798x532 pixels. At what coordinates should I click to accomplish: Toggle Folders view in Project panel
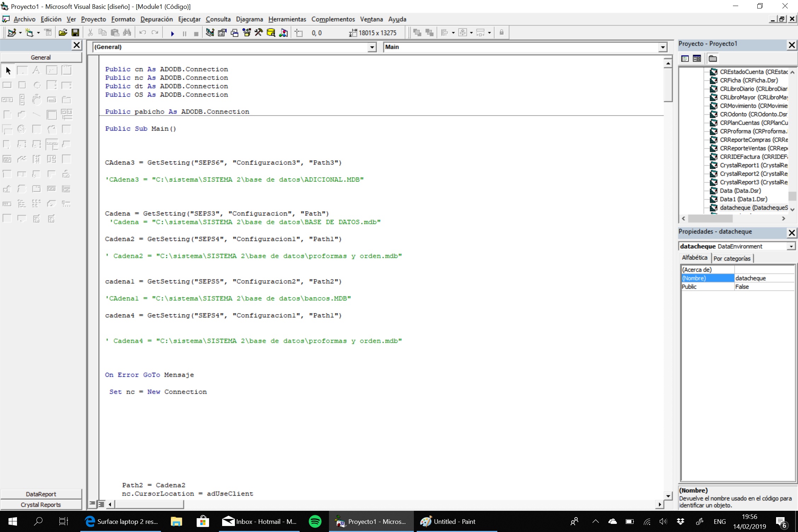(x=713, y=59)
